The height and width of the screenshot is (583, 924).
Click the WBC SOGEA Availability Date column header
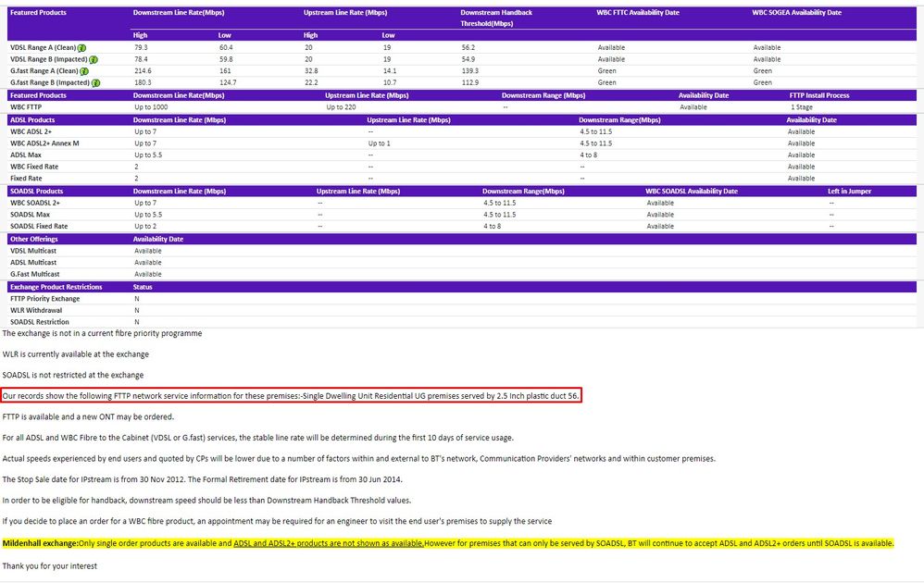tap(797, 13)
